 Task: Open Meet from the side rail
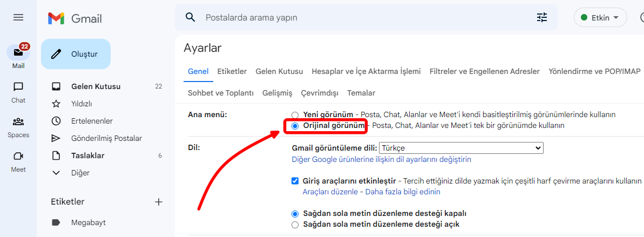tap(18, 157)
